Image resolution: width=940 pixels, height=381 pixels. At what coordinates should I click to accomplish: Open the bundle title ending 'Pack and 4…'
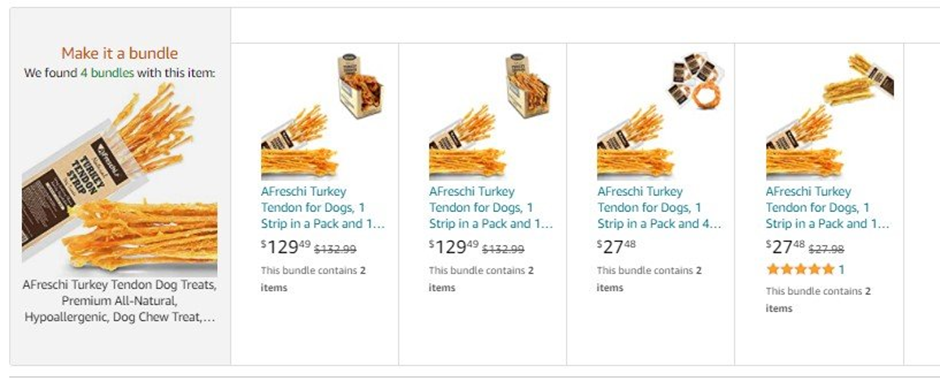pyautogui.click(x=659, y=208)
